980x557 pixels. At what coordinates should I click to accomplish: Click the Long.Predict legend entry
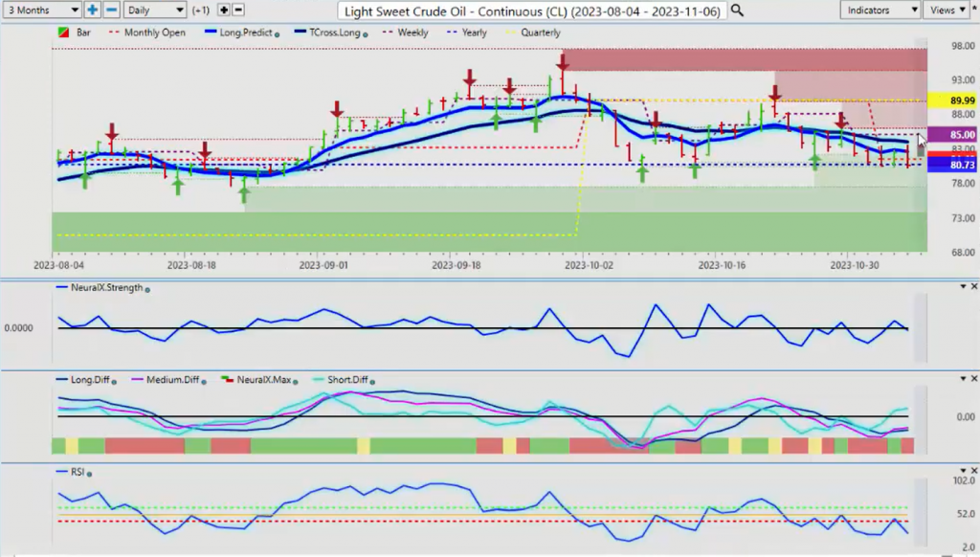pos(238,33)
